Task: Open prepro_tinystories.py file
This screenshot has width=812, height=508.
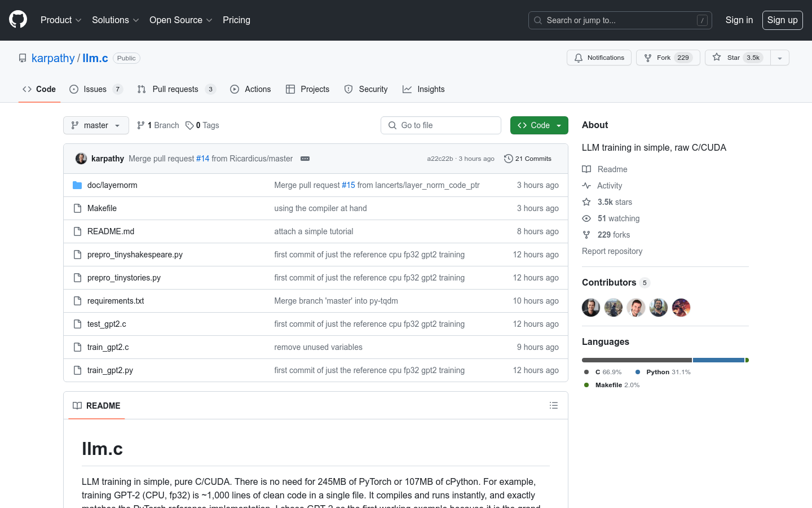Action: 124,278
